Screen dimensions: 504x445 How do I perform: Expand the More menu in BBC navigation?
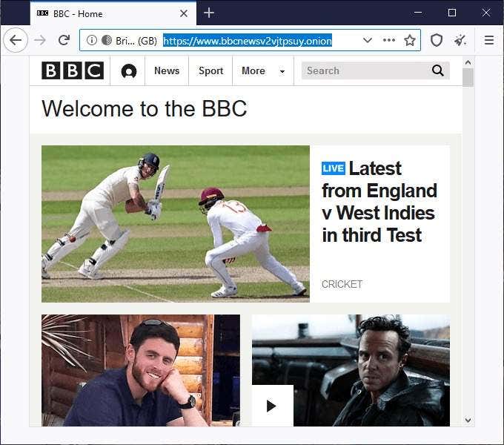point(263,70)
